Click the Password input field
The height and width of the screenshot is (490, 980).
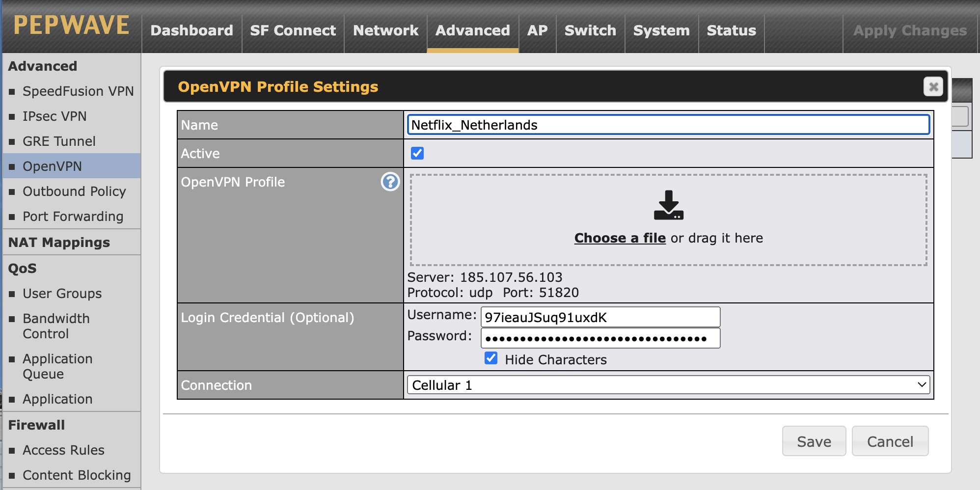600,338
